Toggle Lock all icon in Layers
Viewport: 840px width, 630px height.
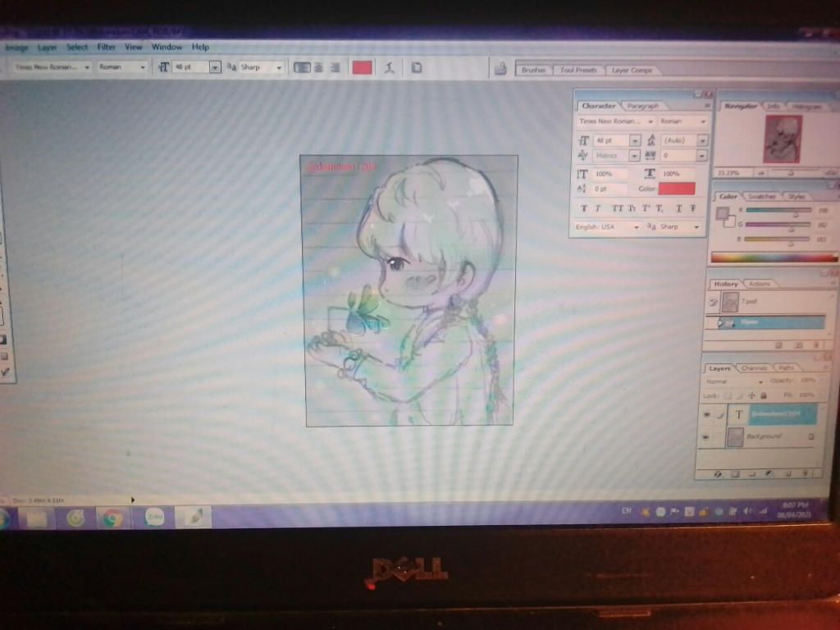[x=764, y=396]
